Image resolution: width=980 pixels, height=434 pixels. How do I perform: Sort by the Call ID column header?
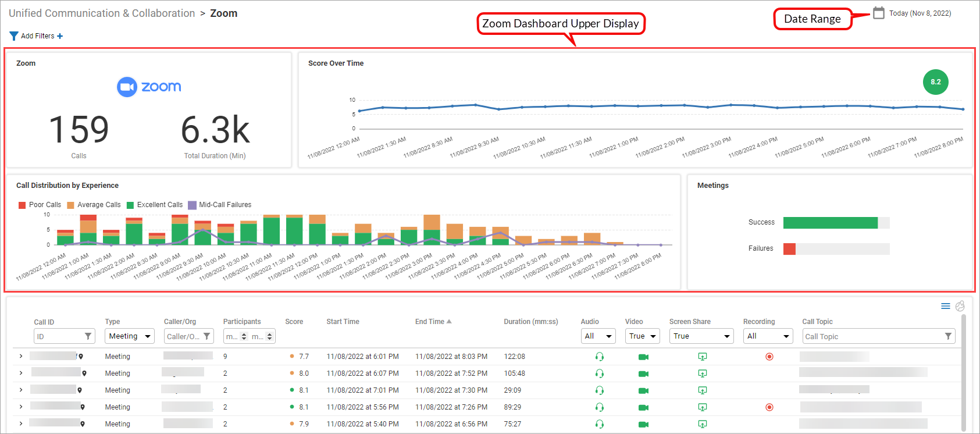(44, 322)
